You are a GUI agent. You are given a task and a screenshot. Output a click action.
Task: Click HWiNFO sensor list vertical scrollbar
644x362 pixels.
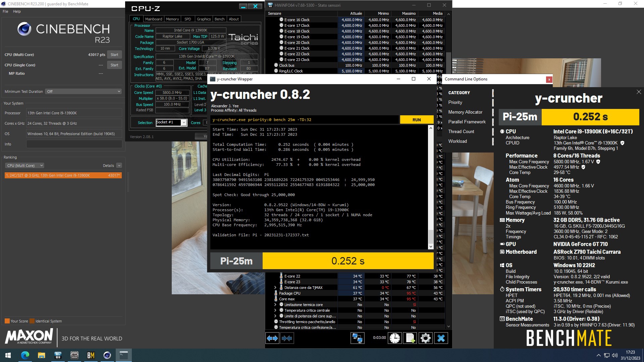coord(448,170)
